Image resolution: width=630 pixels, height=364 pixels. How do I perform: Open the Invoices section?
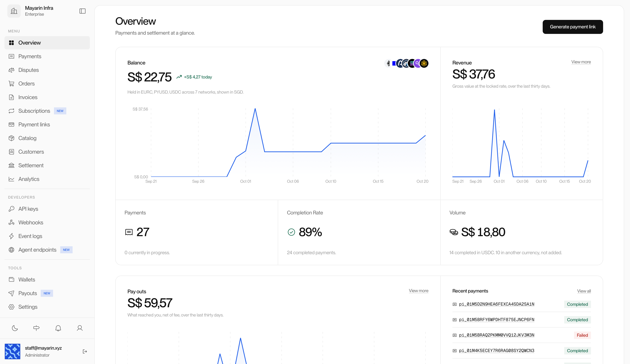[47, 97]
